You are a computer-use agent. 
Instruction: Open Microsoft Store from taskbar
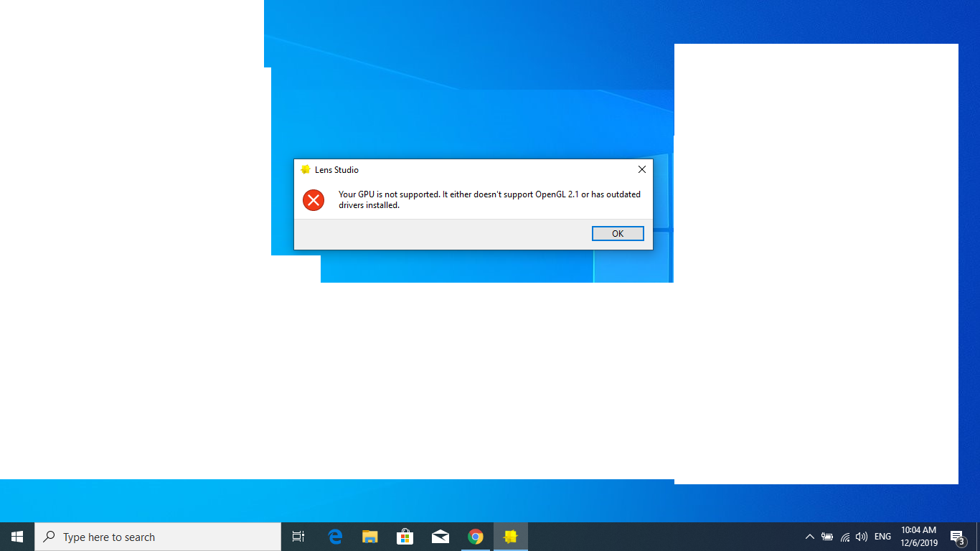(405, 537)
